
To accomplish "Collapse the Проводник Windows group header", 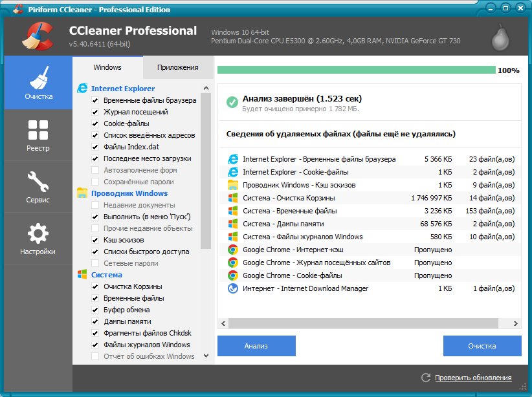I will pos(129,193).
